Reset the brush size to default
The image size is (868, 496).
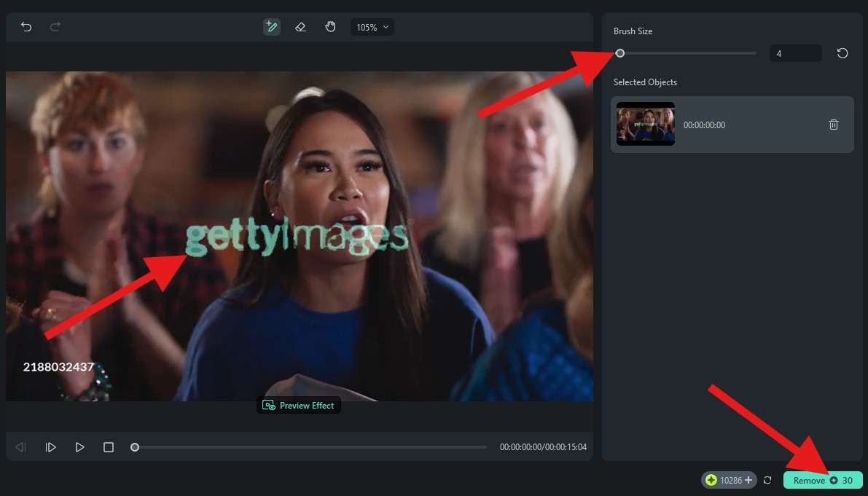[x=842, y=53]
